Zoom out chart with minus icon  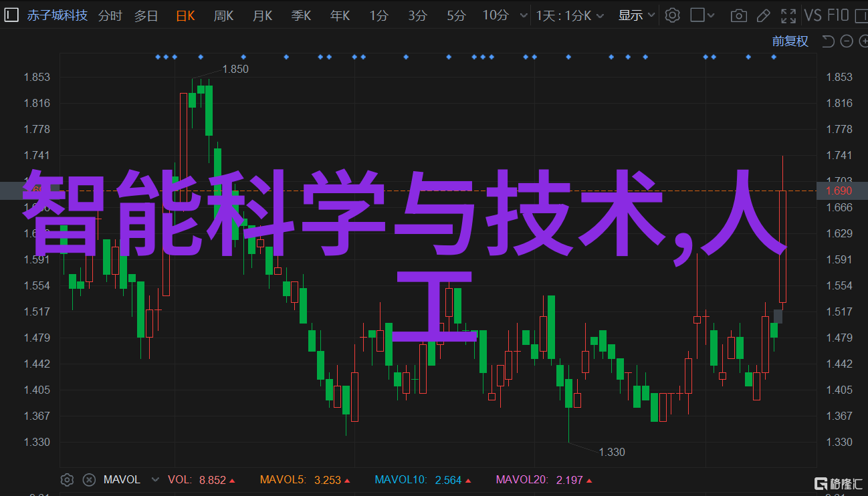847,41
